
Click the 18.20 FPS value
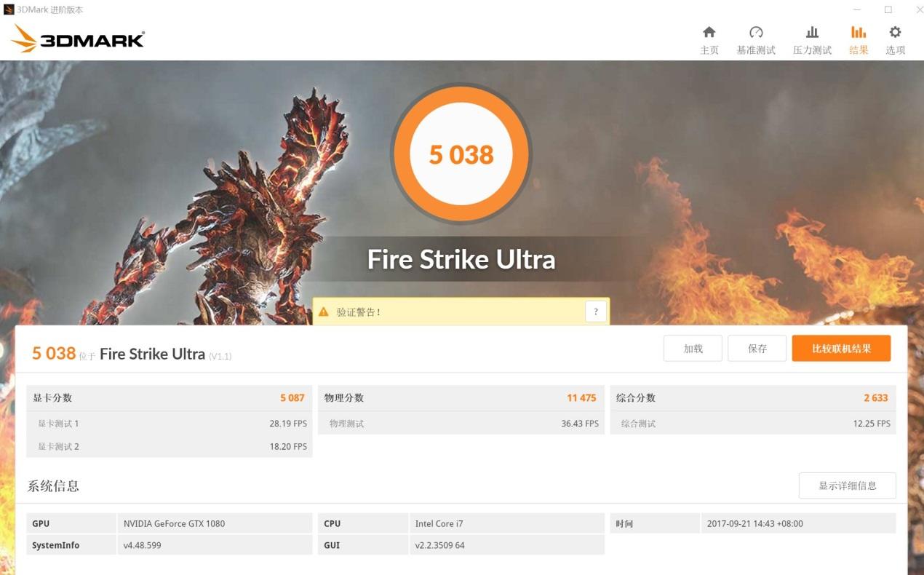[288, 446]
